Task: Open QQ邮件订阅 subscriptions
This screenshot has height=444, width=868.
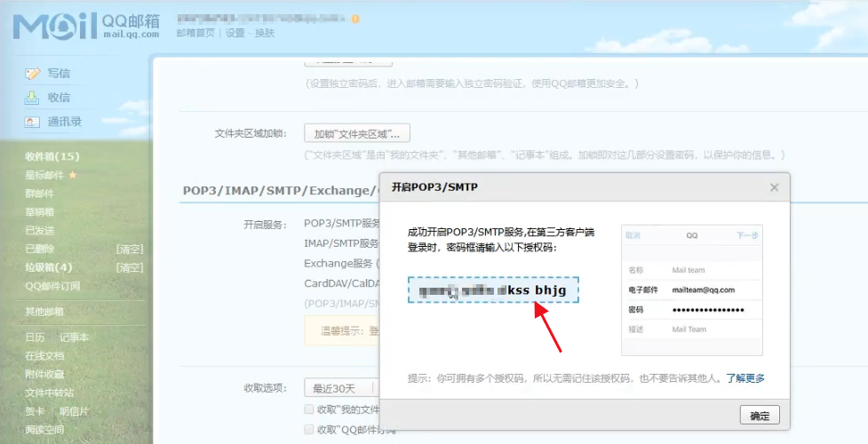Action: pyautogui.click(x=52, y=286)
